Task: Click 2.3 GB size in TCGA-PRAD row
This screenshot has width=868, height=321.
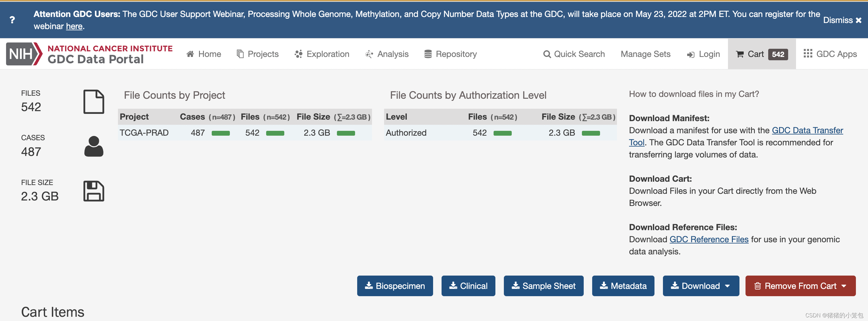Action: pyautogui.click(x=317, y=133)
